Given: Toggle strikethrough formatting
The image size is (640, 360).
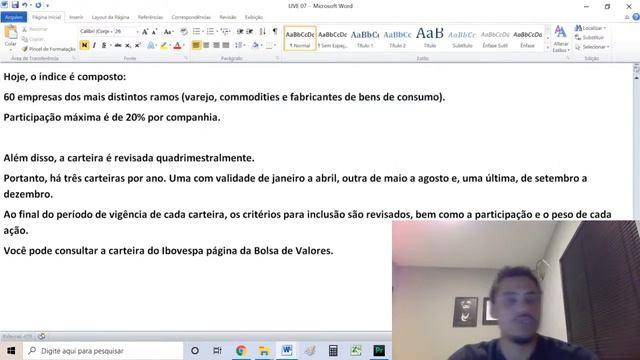Looking at the screenshot, I should click(x=118, y=45).
